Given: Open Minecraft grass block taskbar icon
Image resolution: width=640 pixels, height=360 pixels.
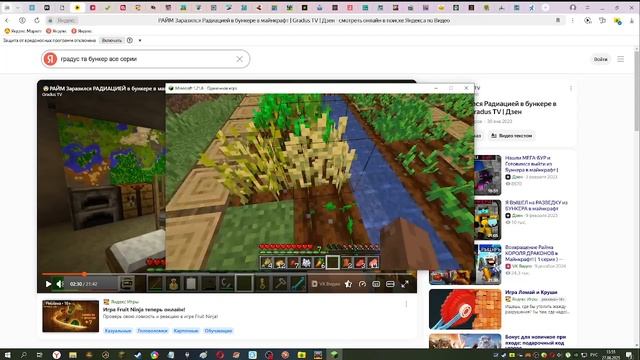Looking at the screenshot, I should (334, 355).
